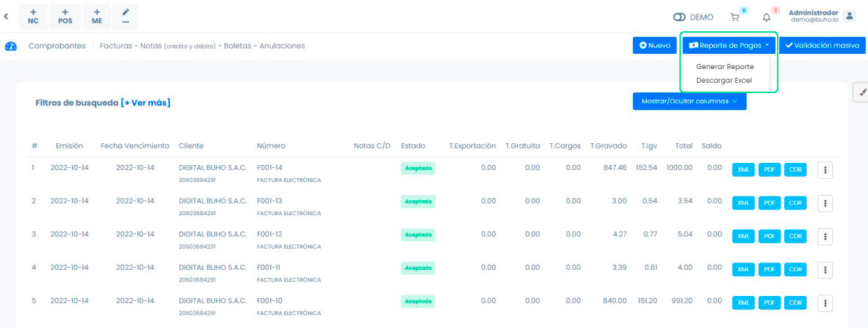The width and height of the screenshot is (868, 328).
Task: Click the dashboard gauge icon
Action: (11, 46)
